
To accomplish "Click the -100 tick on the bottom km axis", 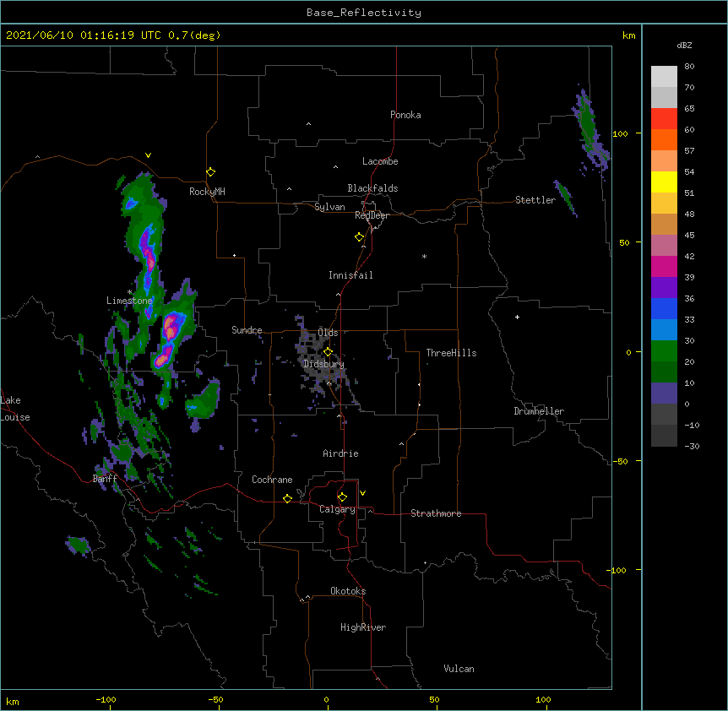I will coord(106,699).
